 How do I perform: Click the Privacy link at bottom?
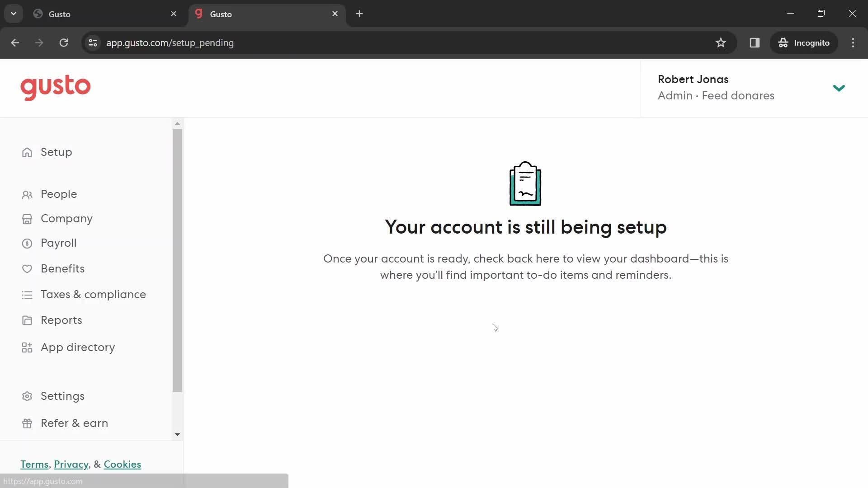pos(71,464)
